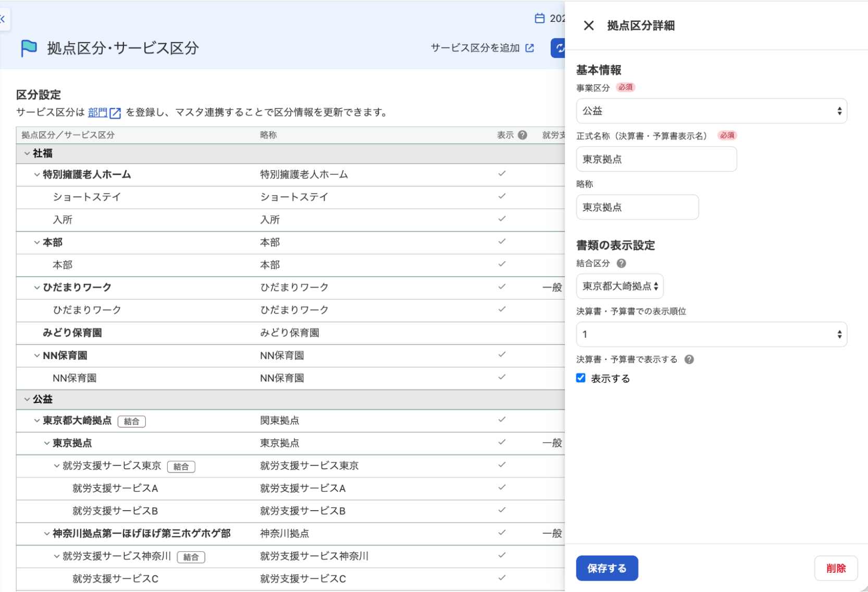The height and width of the screenshot is (592, 868).
Task: Click the 結合 badge on 就労支援サービス神奈川 row
Action: point(191,557)
